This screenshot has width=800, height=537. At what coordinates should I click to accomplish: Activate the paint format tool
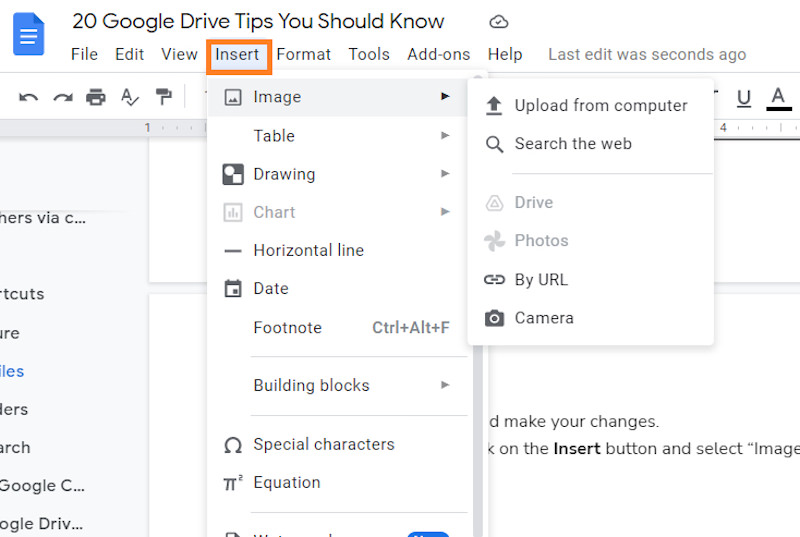pyautogui.click(x=163, y=97)
